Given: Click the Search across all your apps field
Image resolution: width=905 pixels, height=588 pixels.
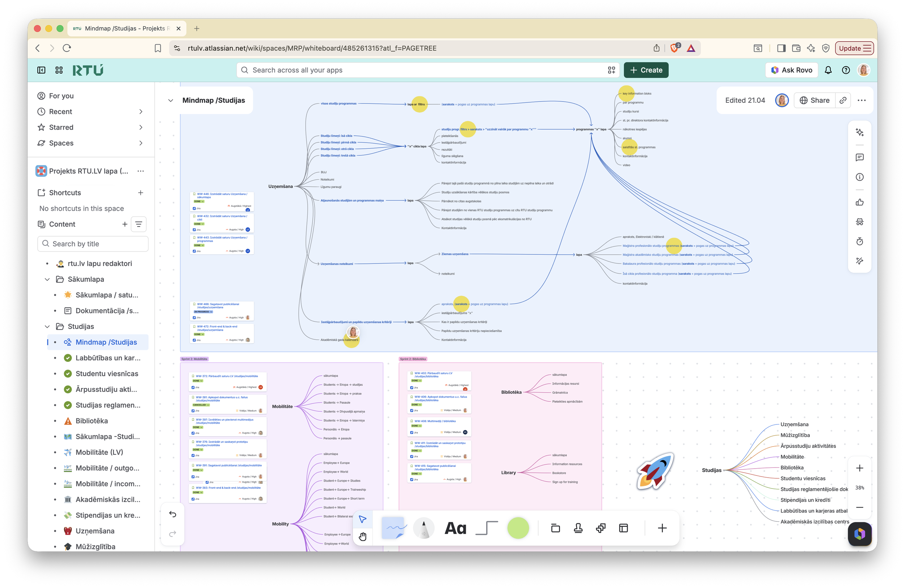Looking at the screenshot, I should coord(428,70).
